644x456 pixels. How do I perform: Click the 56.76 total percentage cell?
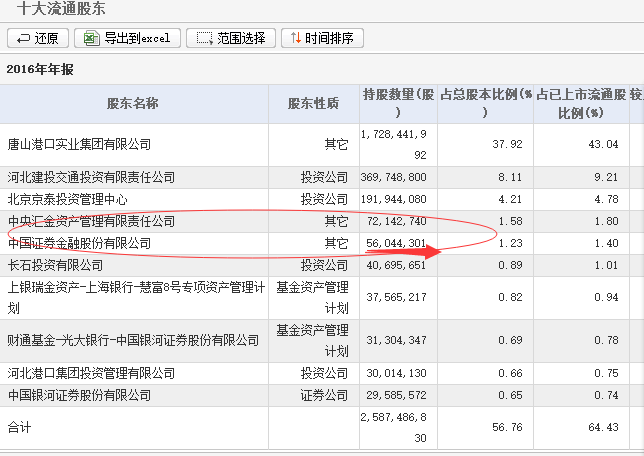(508, 428)
